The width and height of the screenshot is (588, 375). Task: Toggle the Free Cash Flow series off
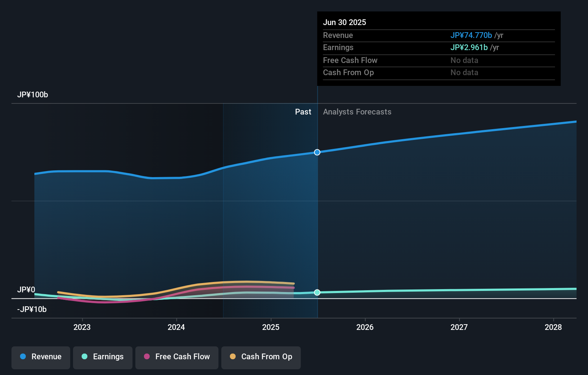point(177,357)
